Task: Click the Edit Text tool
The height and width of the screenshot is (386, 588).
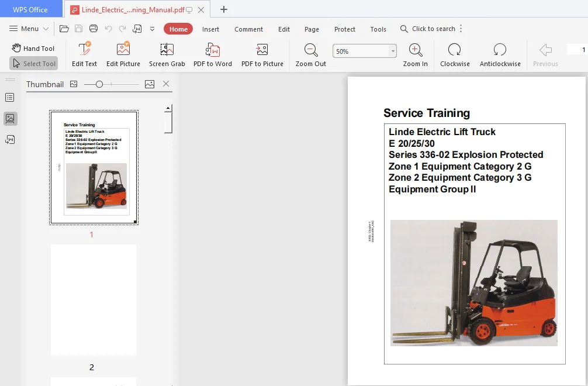Action: point(84,54)
